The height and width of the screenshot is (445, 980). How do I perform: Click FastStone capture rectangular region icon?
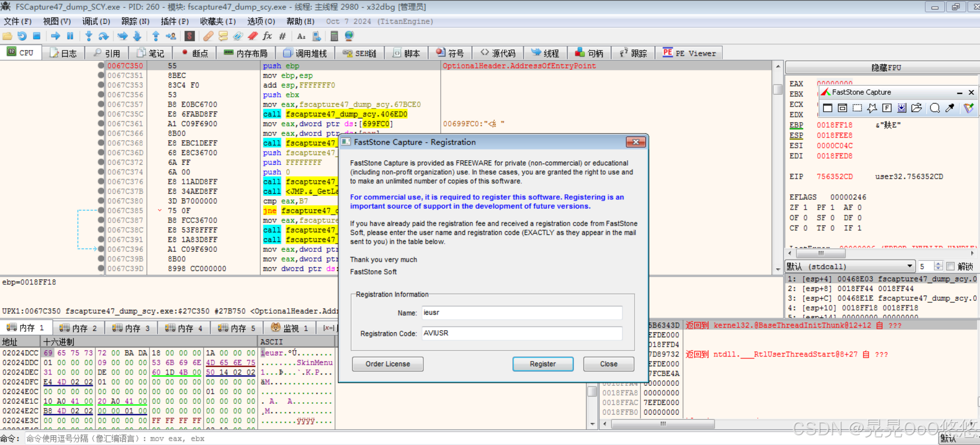tap(857, 108)
